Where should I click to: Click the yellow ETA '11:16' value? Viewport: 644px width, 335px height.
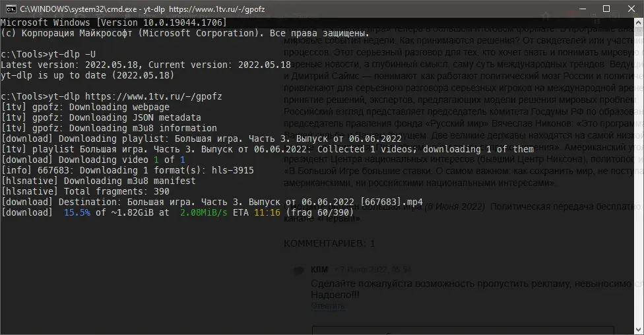coord(267,212)
